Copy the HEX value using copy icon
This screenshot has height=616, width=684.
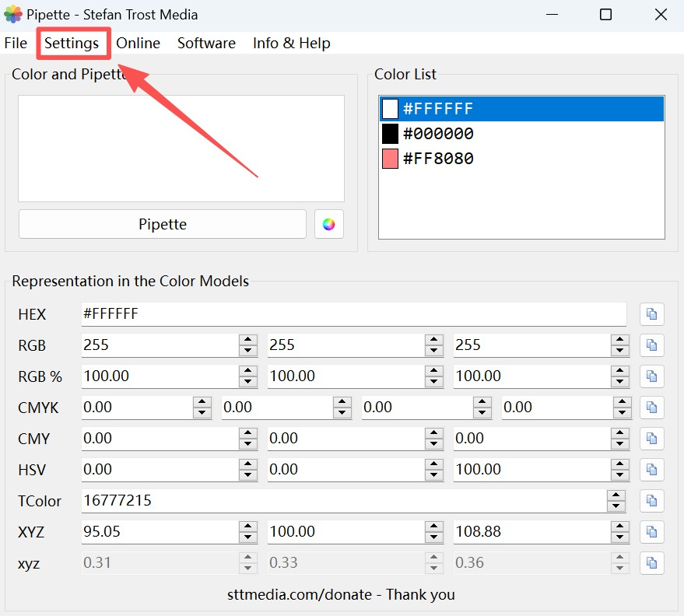tap(652, 314)
